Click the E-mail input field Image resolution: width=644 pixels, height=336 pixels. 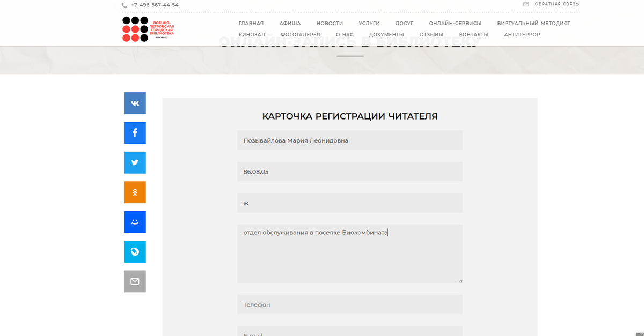pyautogui.click(x=349, y=331)
